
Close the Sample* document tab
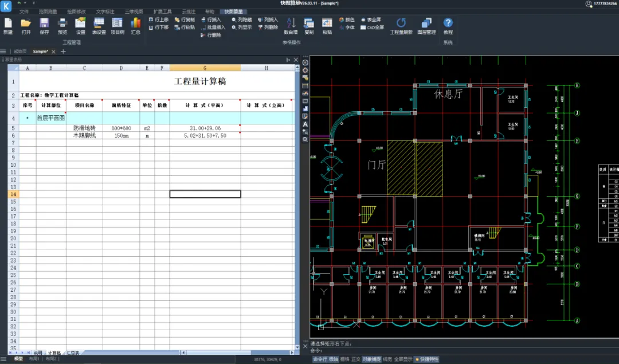point(54,52)
